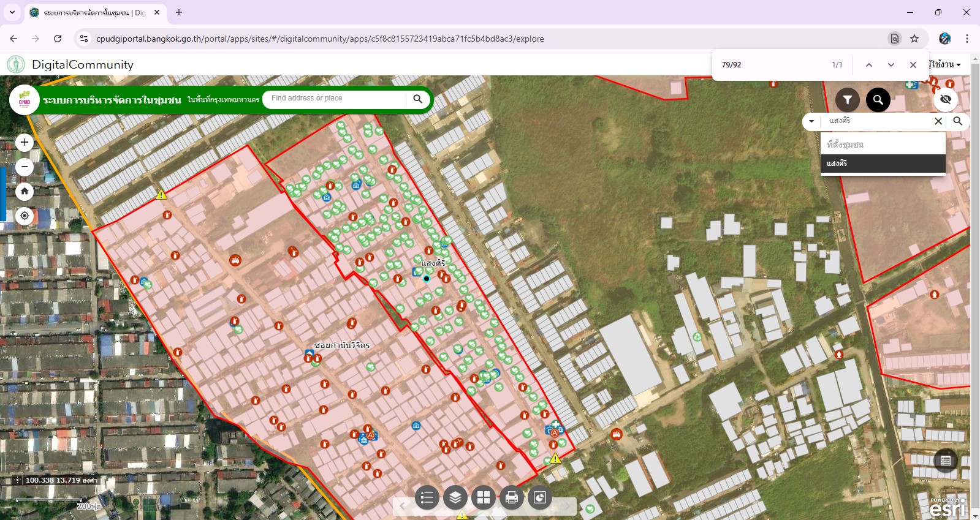Click the address bar URL
Screen dimensions: 980x520
tap(320, 39)
